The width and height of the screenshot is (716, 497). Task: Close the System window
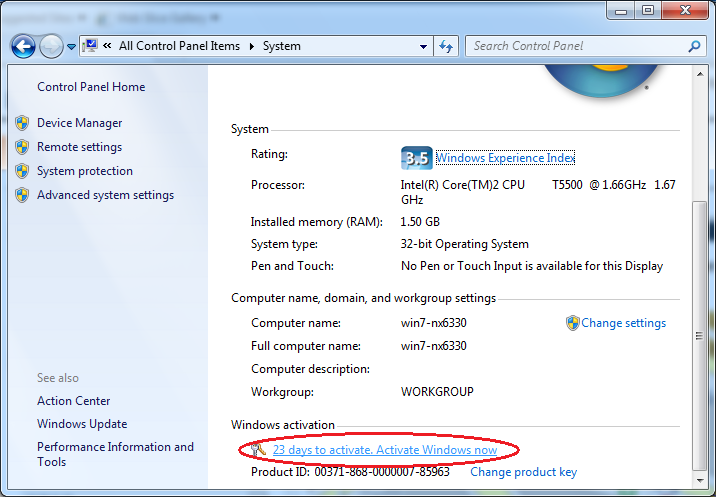(x=685, y=11)
